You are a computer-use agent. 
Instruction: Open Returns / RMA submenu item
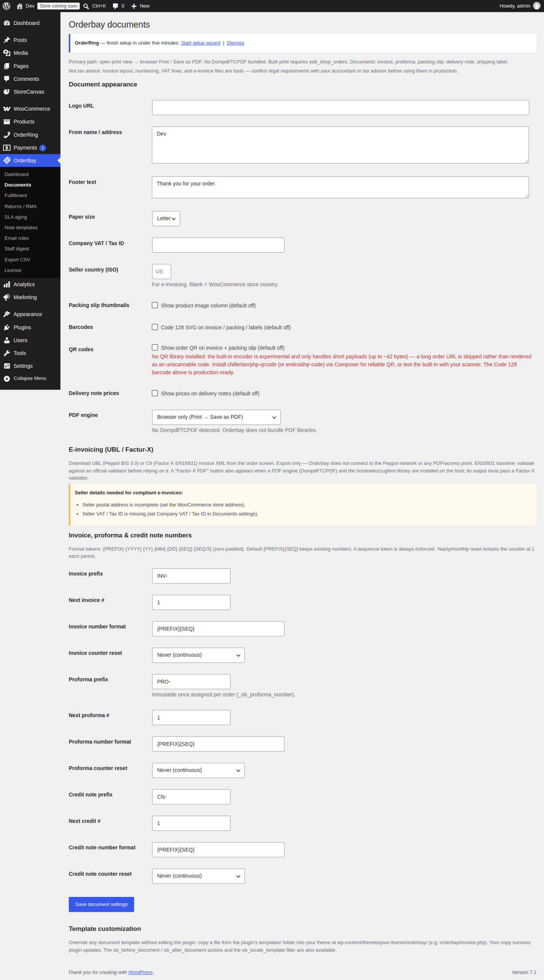(21, 207)
